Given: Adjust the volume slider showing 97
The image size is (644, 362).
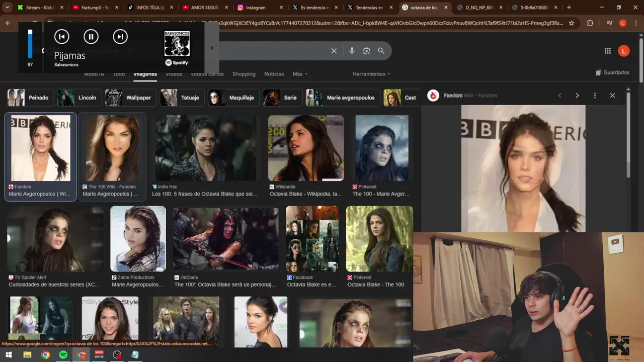Looking at the screenshot, I should point(30,44).
